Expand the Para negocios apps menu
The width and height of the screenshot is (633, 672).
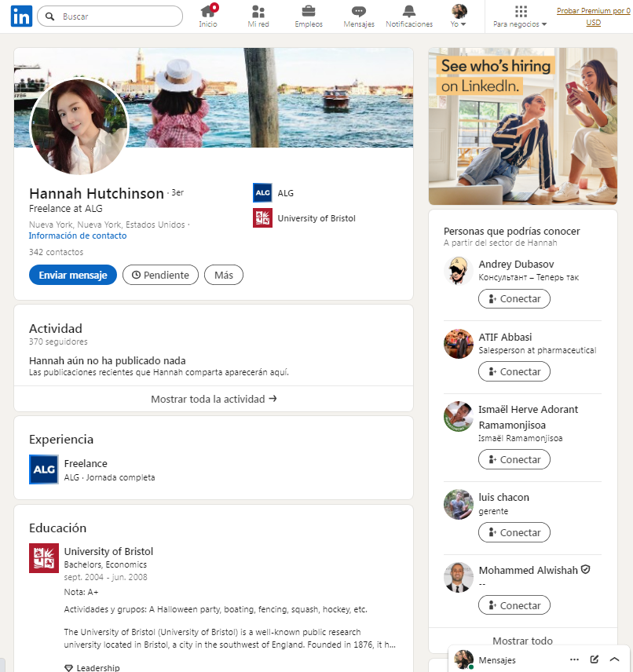click(x=520, y=16)
